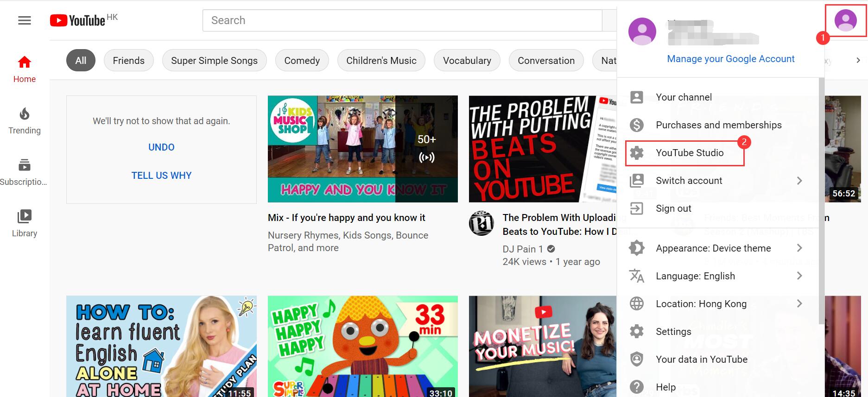Expand Appearance: Device theme options

pos(799,248)
